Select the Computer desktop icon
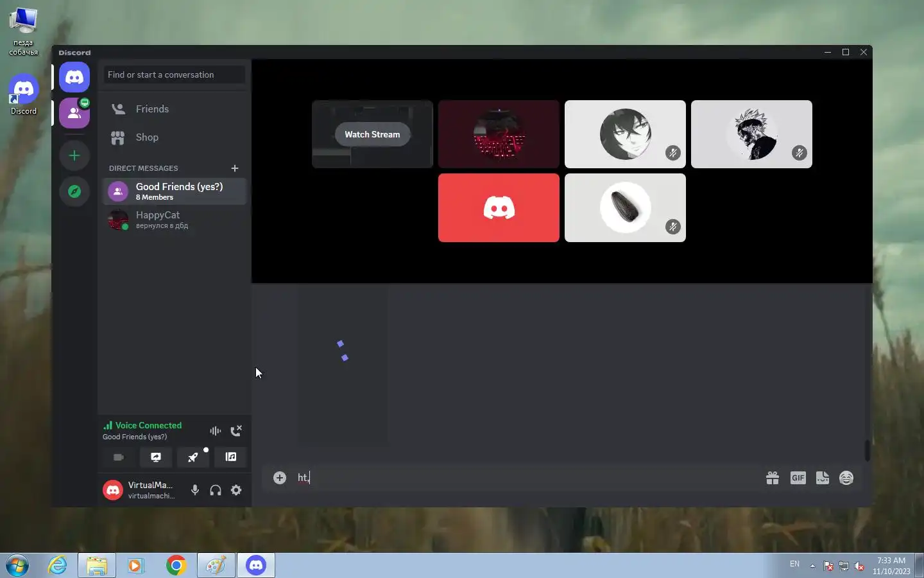The height and width of the screenshot is (578, 924). pyautogui.click(x=24, y=31)
